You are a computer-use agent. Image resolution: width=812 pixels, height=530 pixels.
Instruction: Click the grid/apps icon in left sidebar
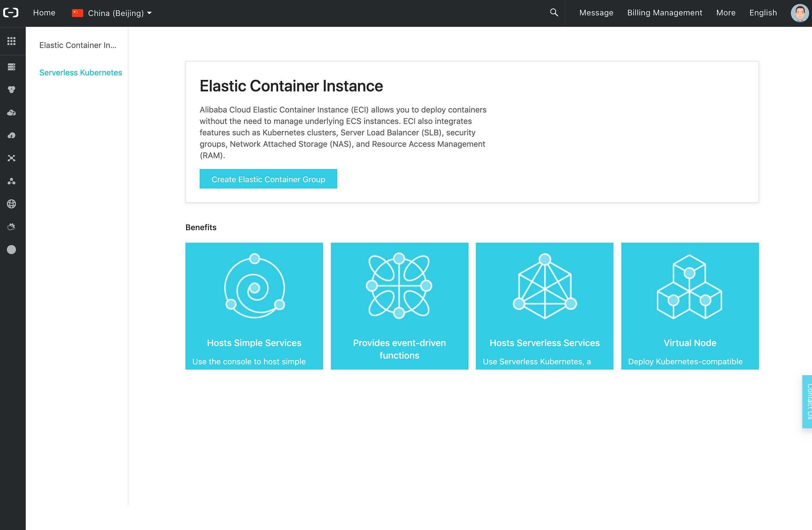[11, 40]
